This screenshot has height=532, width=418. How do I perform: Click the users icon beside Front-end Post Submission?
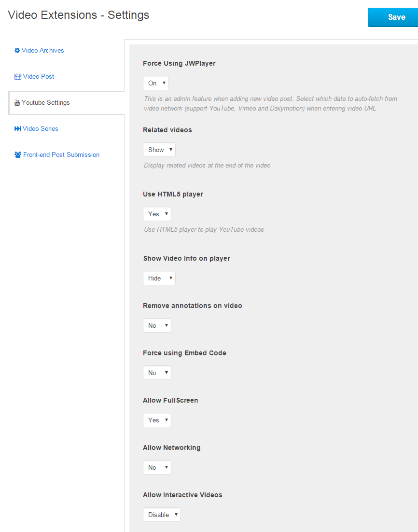(18, 155)
